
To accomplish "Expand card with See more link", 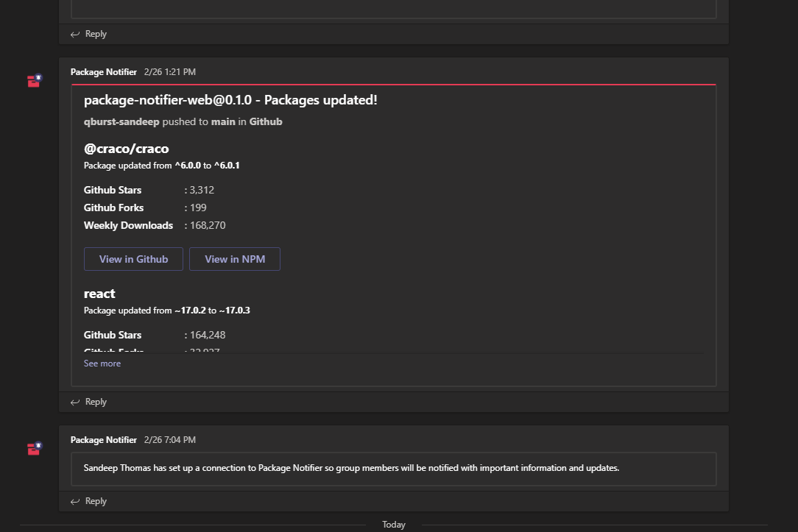I will pos(102,363).
